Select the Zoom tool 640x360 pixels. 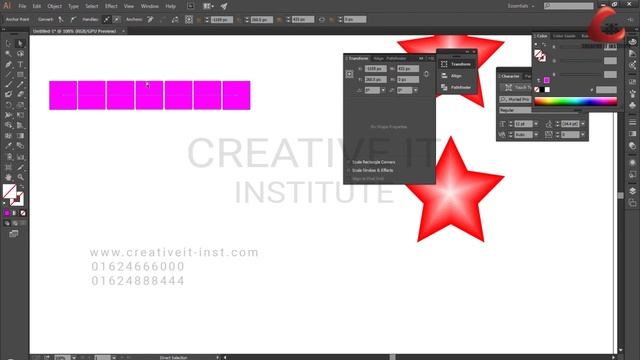click(20, 177)
